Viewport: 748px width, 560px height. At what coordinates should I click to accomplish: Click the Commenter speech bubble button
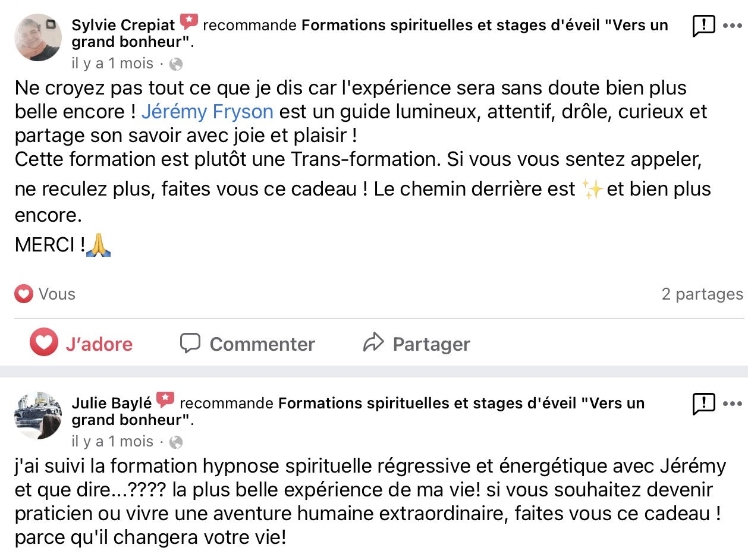click(247, 344)
